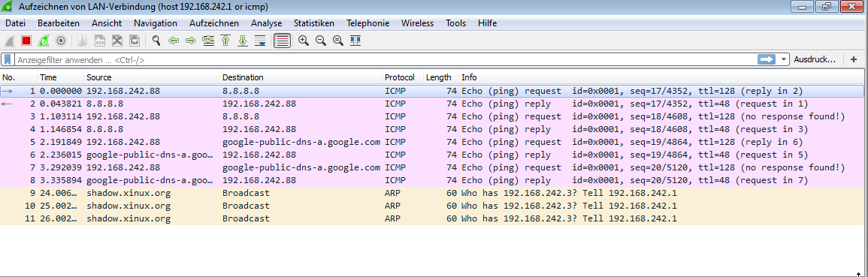Screen dimensions: 868x277
Task: Click the Ausdruck… expression button
Action: [815, 60]
